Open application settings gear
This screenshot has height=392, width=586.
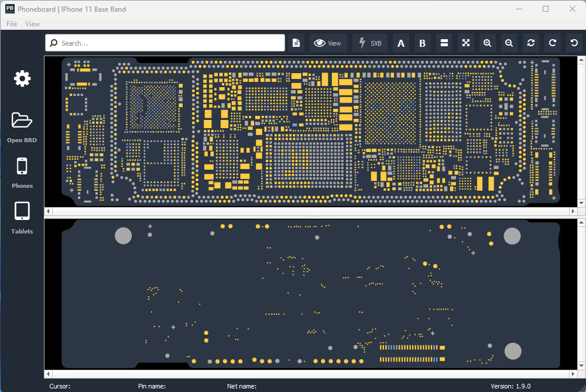(22, 78)
